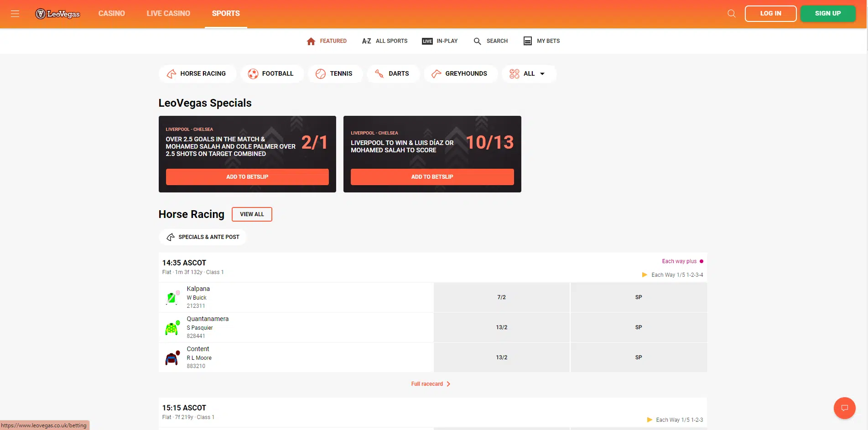This screenshot has width=868, height=430.
Task: Filter by Horse Racing chip
Action: point(198,74)
